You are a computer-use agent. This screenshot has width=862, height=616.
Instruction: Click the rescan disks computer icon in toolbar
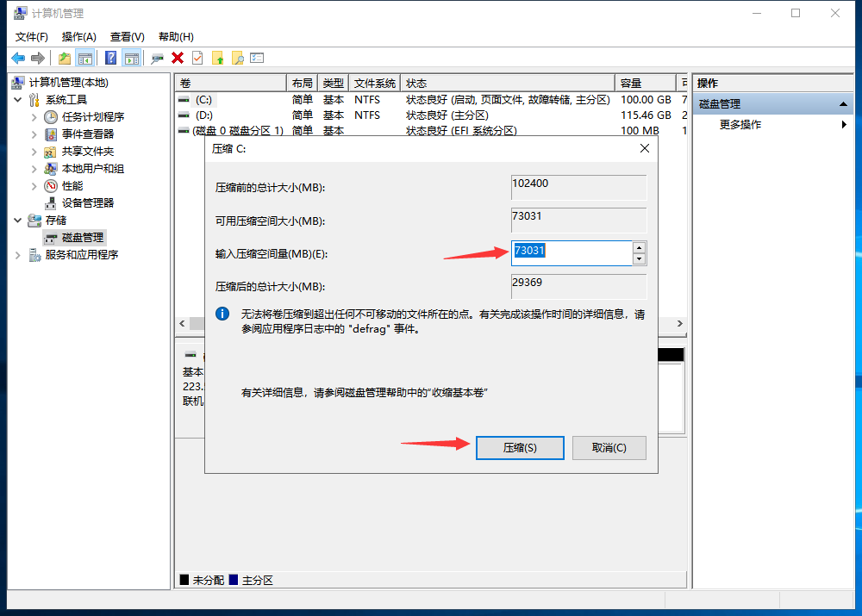tap(155, 59)
